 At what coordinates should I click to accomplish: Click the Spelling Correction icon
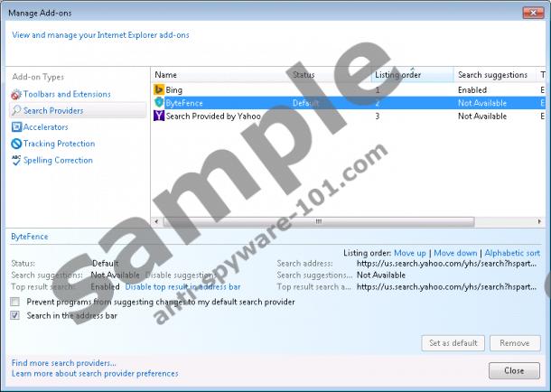pyautogui.click(x=15, y=160)
